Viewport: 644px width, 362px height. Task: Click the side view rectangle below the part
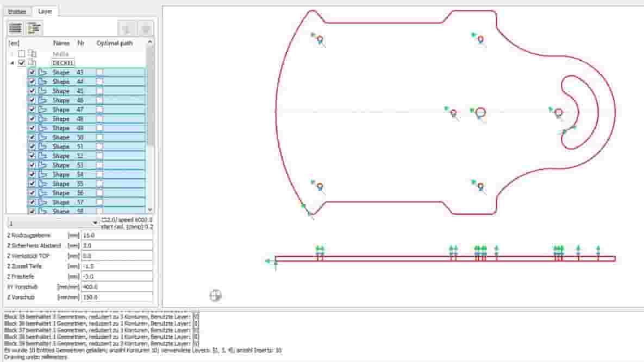[x=445, y=259]
